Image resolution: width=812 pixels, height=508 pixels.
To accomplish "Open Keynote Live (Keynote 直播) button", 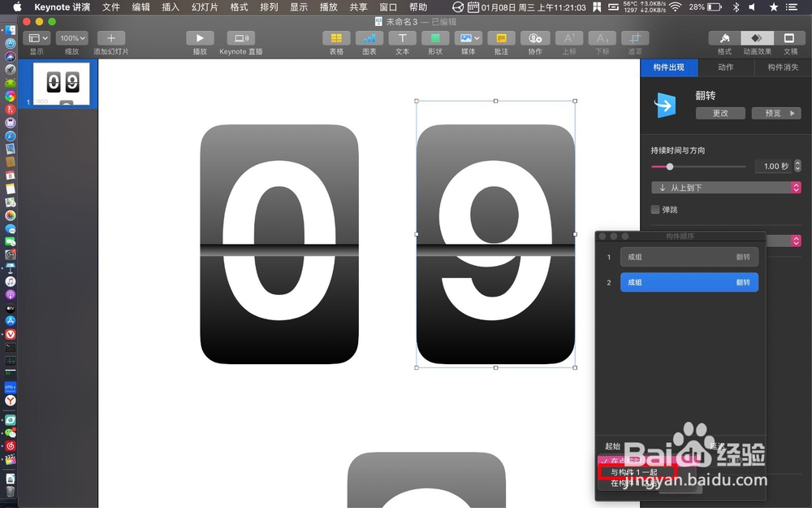I will [241, 38].
